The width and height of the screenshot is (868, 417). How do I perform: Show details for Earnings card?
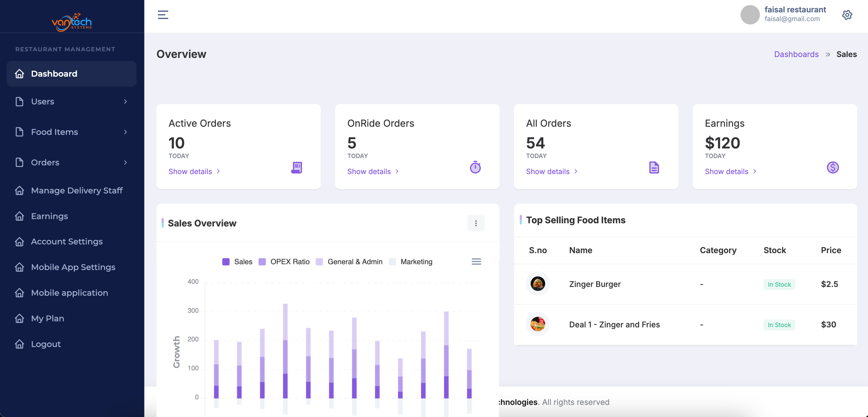point(731,171)
